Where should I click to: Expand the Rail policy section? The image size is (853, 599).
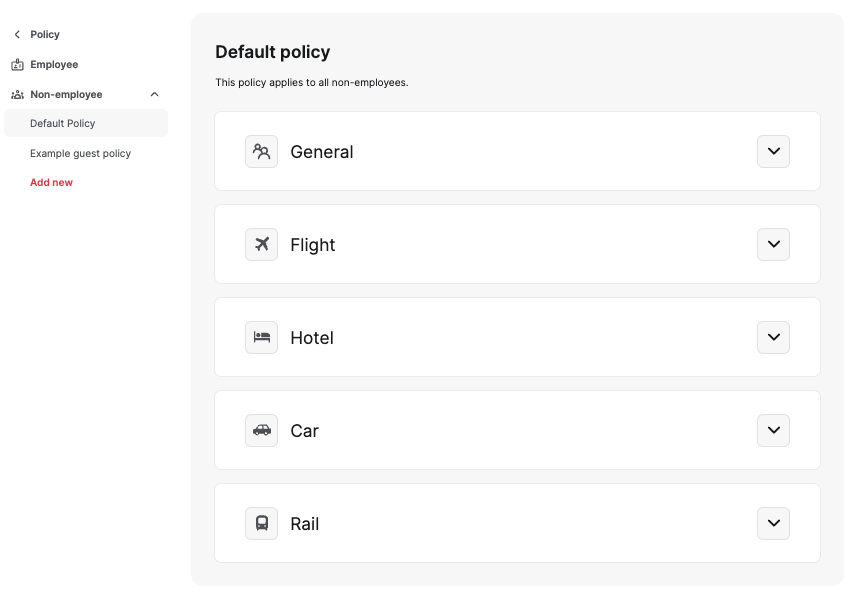pyautogui.click(x=773, y=524)
